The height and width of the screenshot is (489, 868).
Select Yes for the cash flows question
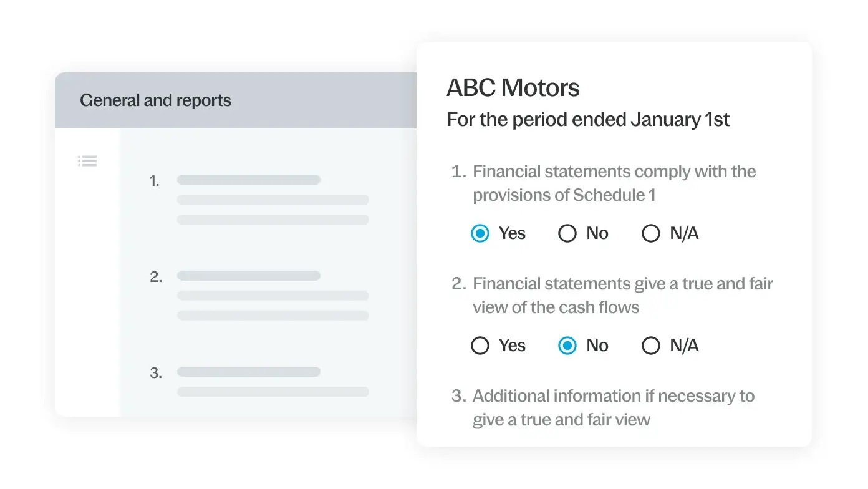480,346
